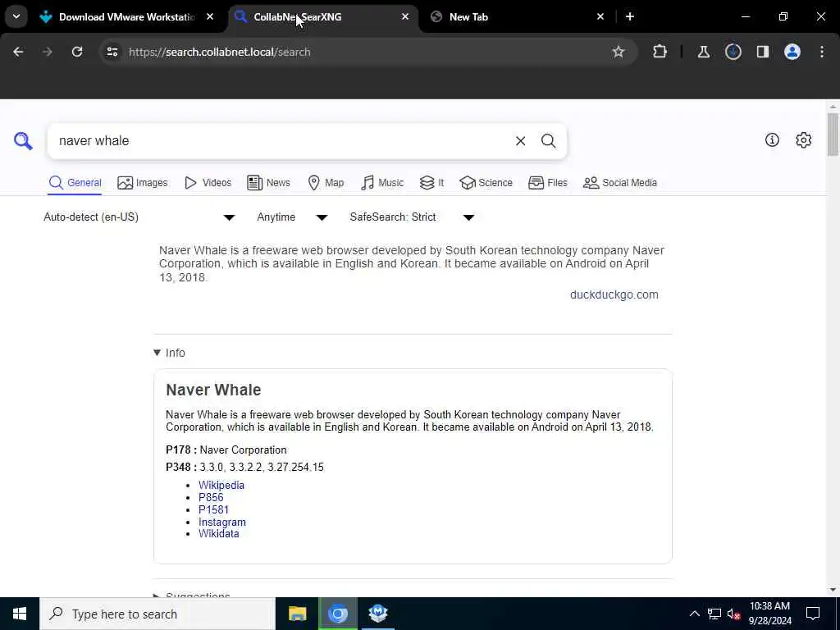The width and height of the screenshot is (840, 630).
Task: Click the Naver Whale infobox heading
Action: pos(213,390)
